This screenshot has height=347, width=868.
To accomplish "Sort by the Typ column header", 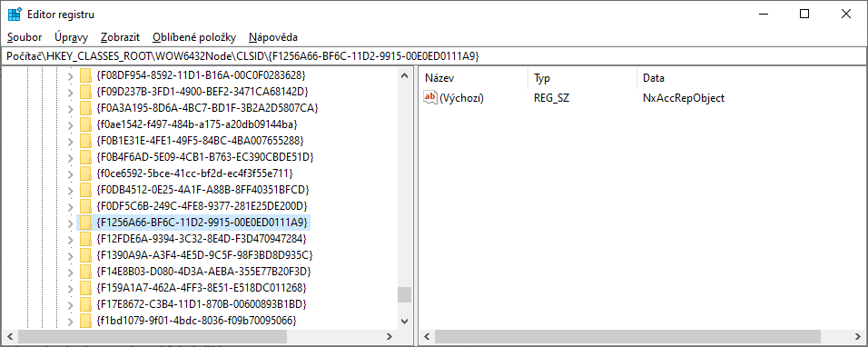I will tap(583, 78).
